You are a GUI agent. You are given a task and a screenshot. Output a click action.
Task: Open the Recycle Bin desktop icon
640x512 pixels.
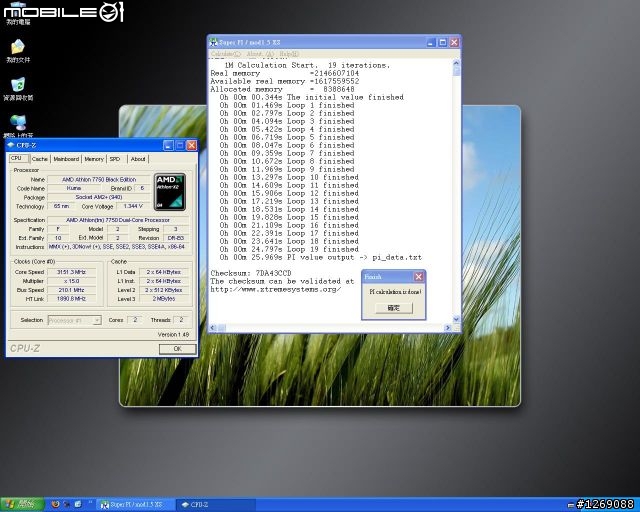[18, 89]
